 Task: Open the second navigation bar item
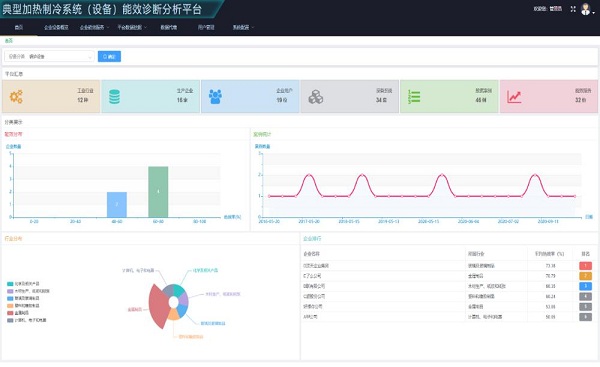(x=56, y=27)
